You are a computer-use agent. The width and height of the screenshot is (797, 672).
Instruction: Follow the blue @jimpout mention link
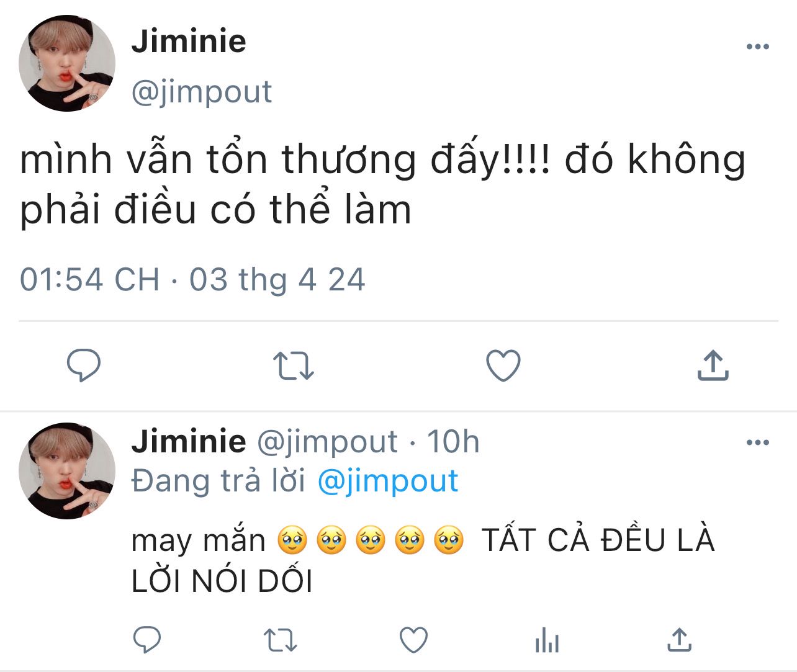[388, 481]
